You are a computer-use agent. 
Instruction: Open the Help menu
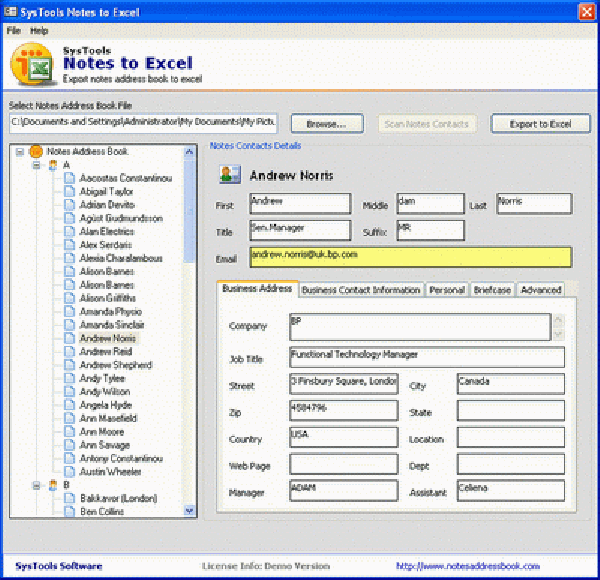click(x=39, y=31)
